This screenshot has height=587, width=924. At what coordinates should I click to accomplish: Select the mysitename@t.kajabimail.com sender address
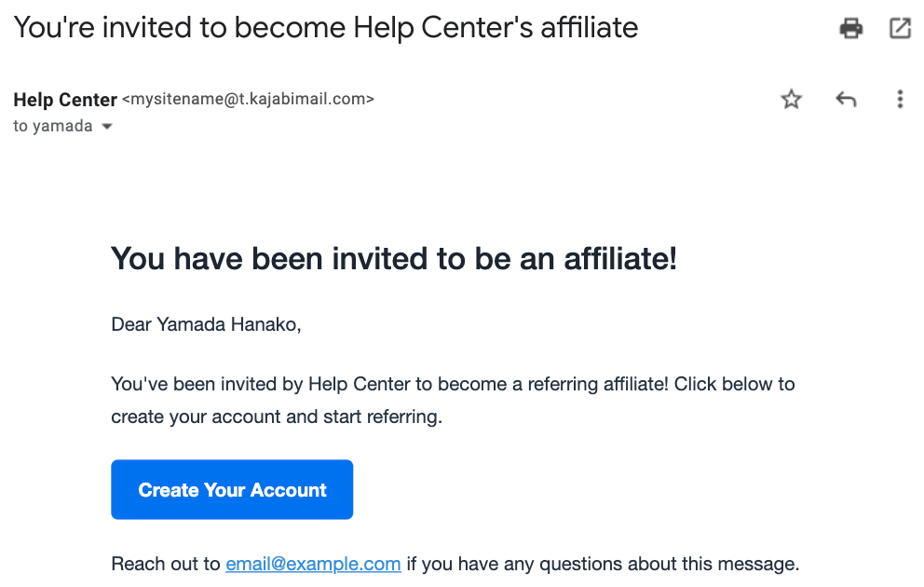[x=248, y=99]
